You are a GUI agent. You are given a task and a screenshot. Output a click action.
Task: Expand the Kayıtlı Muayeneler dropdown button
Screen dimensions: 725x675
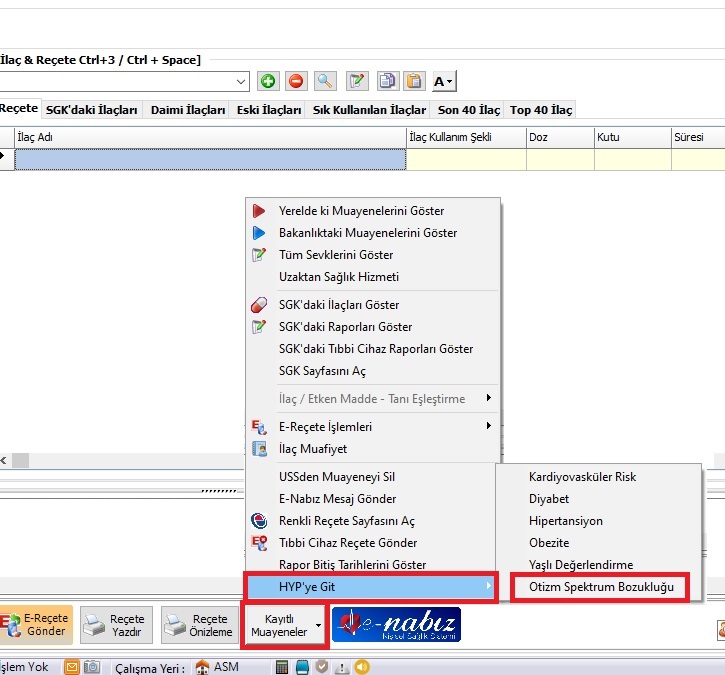click(x=318, y=626)
